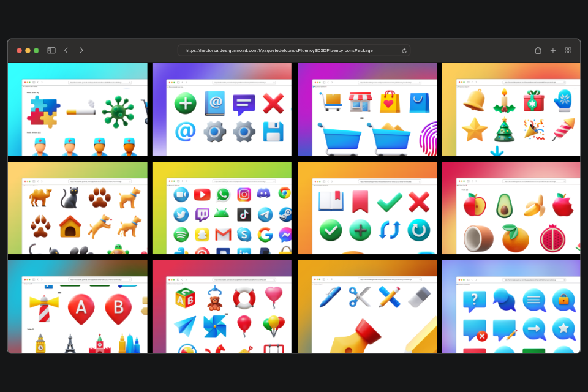Choose the party popper confetti icon

[534, 129]
